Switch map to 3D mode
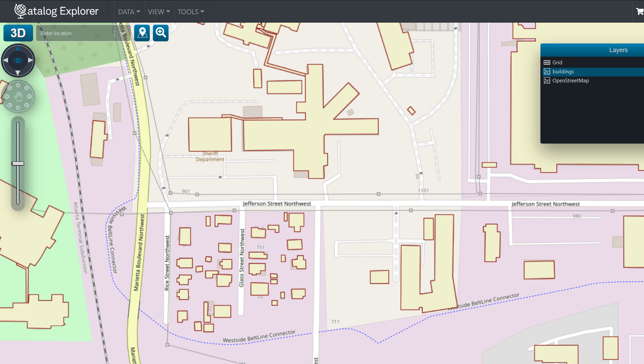 18,33
